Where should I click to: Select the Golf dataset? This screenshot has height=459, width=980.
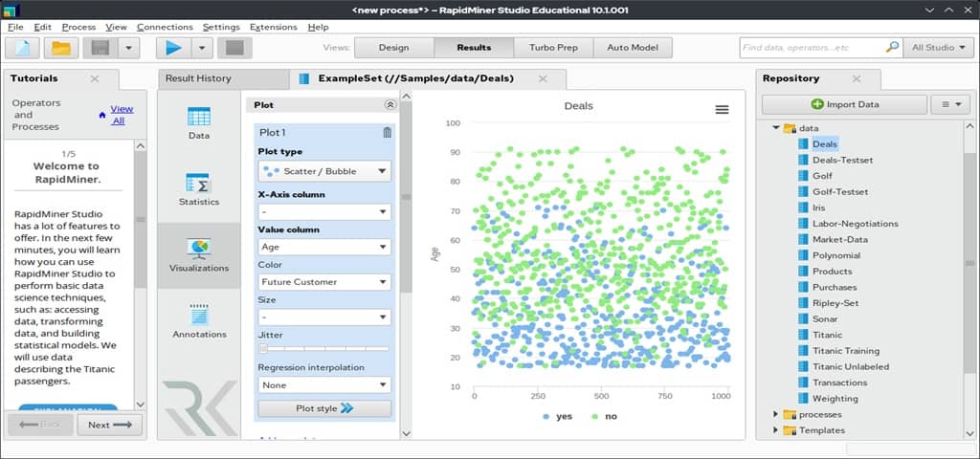coord(822,176)
